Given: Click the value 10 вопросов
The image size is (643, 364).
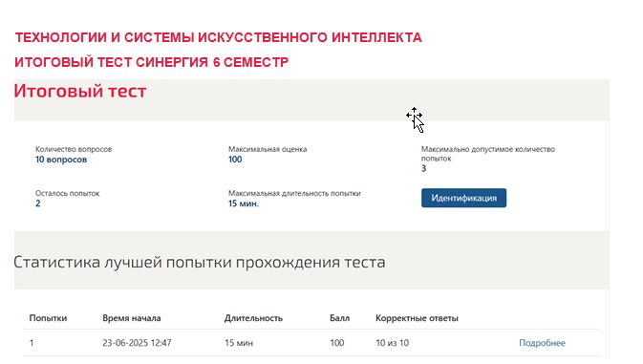Looking at the screenshot, I should click(x=61, y=160).
